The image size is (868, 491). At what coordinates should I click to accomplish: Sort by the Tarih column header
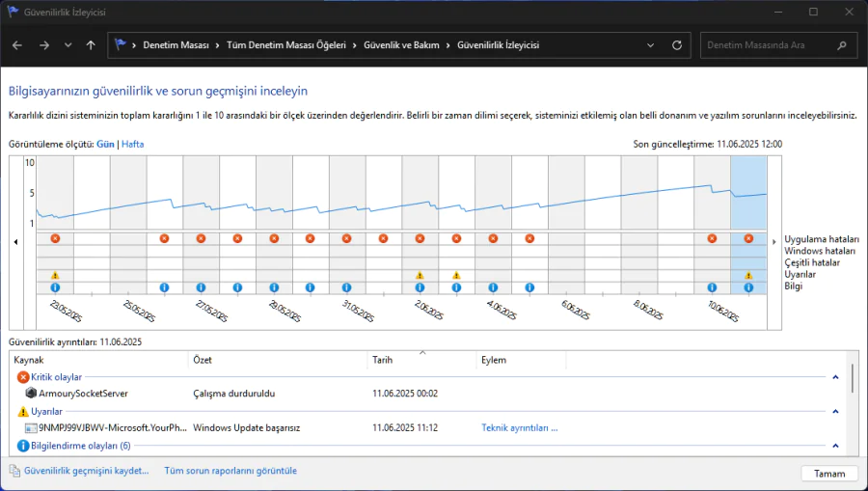point(421,360)
